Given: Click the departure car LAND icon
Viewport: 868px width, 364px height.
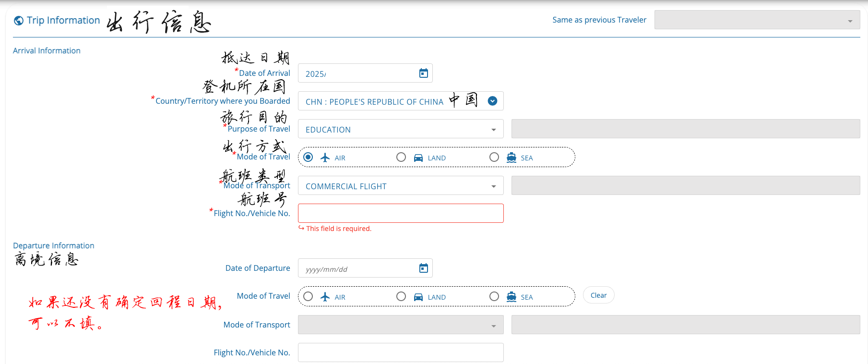Looking at the screenshot, I should point(418,297).
